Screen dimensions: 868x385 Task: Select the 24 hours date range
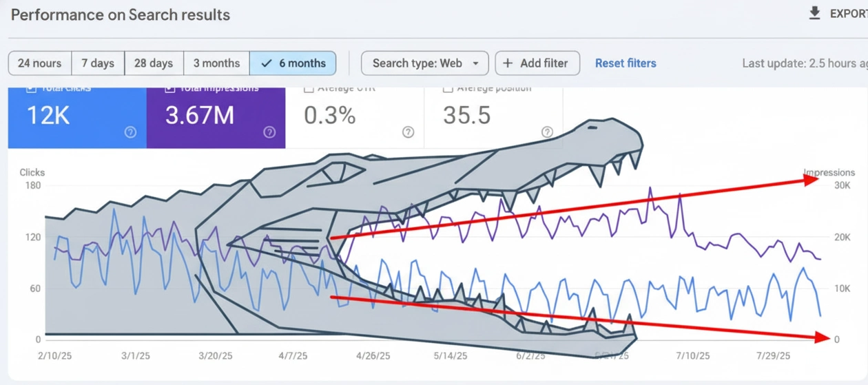coord(39,63)
